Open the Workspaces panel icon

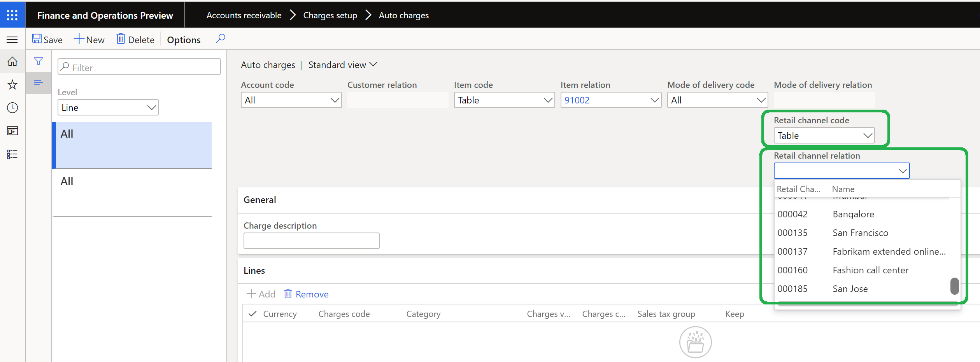click(x=12, y=131)
